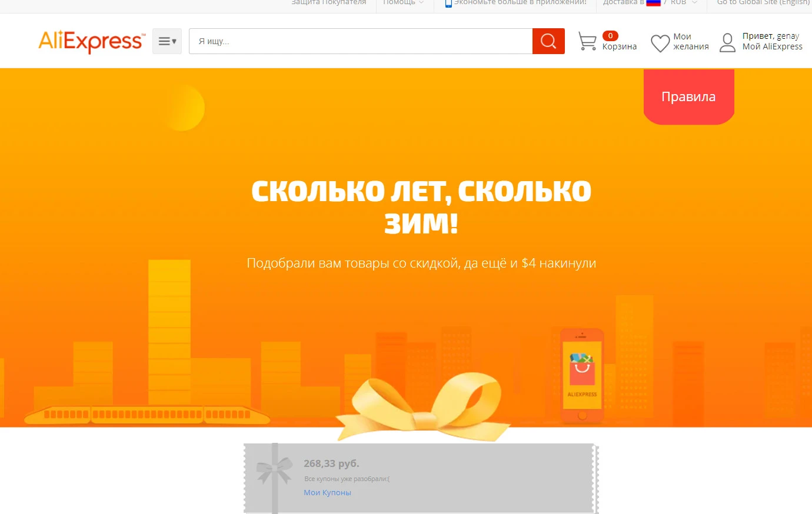Viewport: 812px width, 514px height.
Task: Open the categories hamburger menu
Action: click(x=167, y=41)
